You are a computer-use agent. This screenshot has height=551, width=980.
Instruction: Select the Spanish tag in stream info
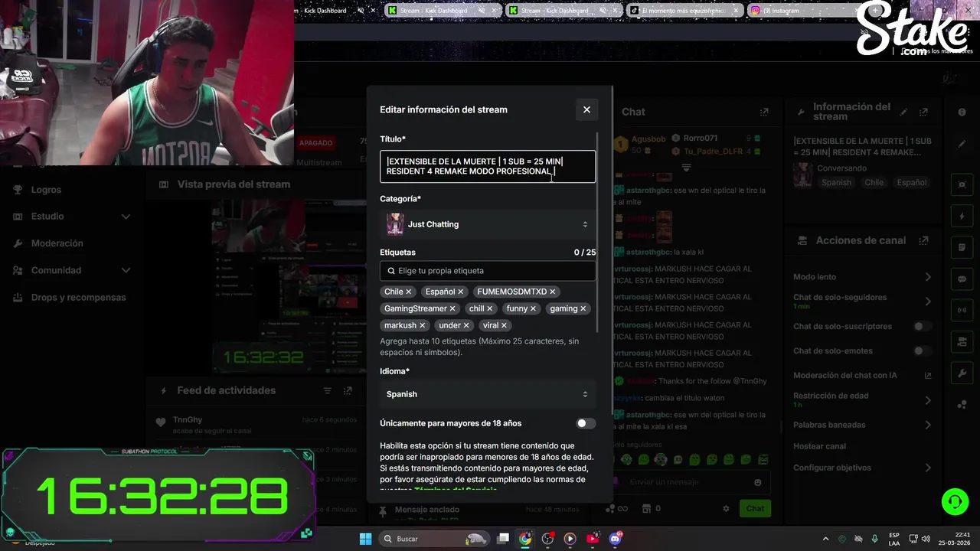point(836,183)
